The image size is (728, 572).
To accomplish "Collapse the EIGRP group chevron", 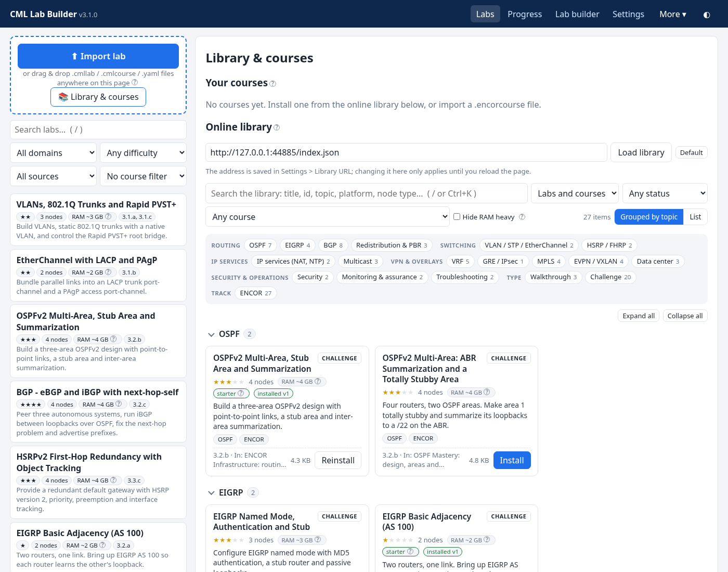I will (x=211, y=493).
